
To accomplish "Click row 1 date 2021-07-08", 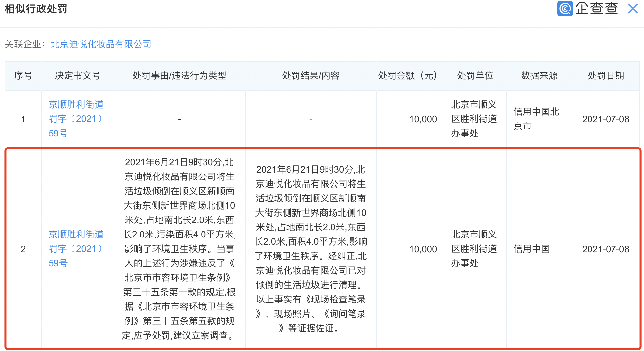I will (x=606, y=119).
